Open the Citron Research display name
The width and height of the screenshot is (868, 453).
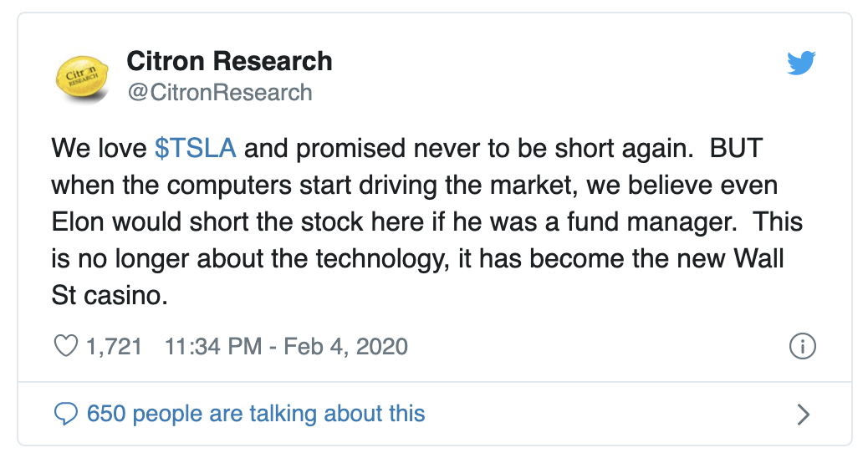point(229,61)
